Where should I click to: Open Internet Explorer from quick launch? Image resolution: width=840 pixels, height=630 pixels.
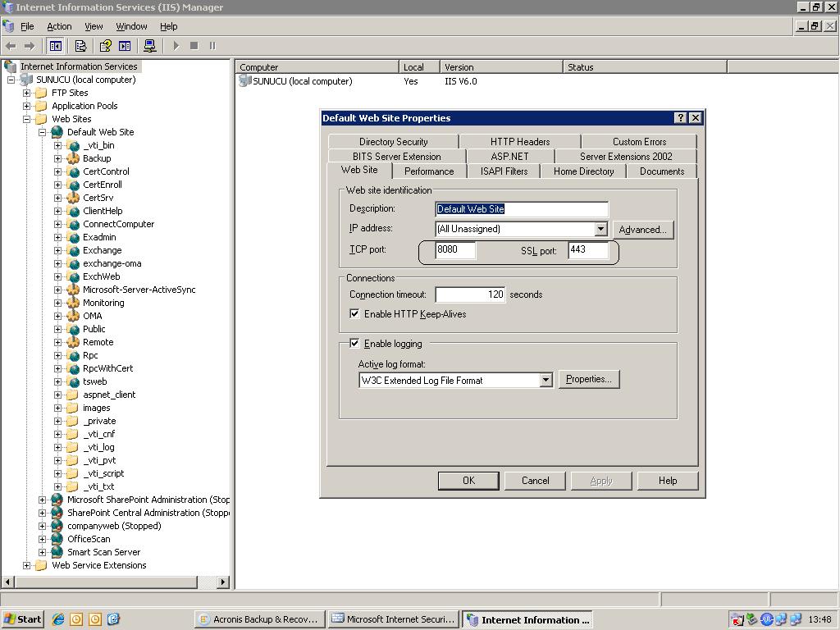(x=58, y=619)
